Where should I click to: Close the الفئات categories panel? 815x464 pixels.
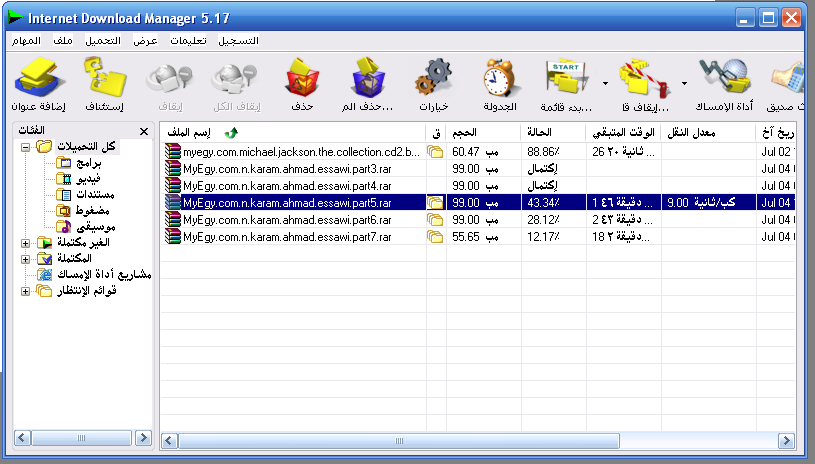click(144, 132)
